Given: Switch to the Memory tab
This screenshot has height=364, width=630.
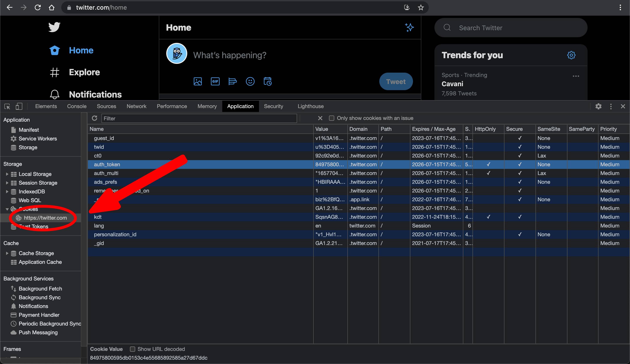Looking at the screenshot, I should tap(207, 106).
